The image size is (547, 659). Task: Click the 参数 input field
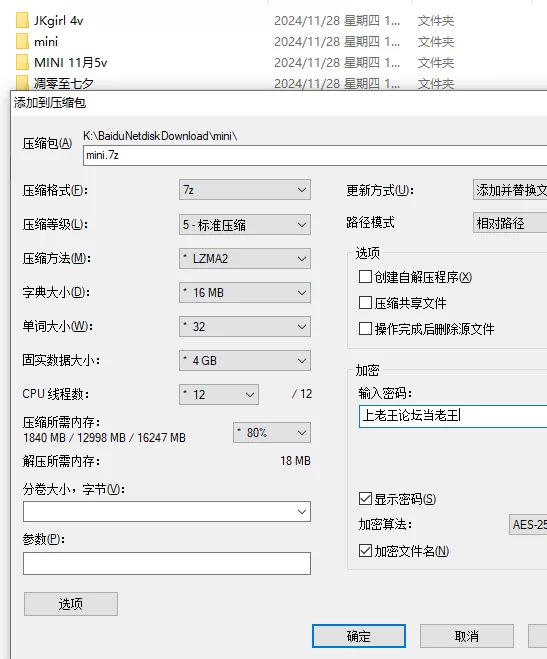coord(167,564)
